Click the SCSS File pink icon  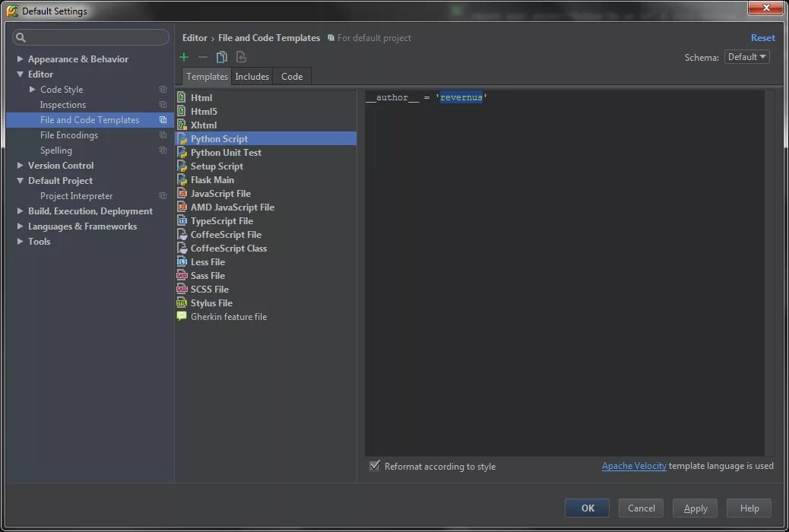point(182,289)
